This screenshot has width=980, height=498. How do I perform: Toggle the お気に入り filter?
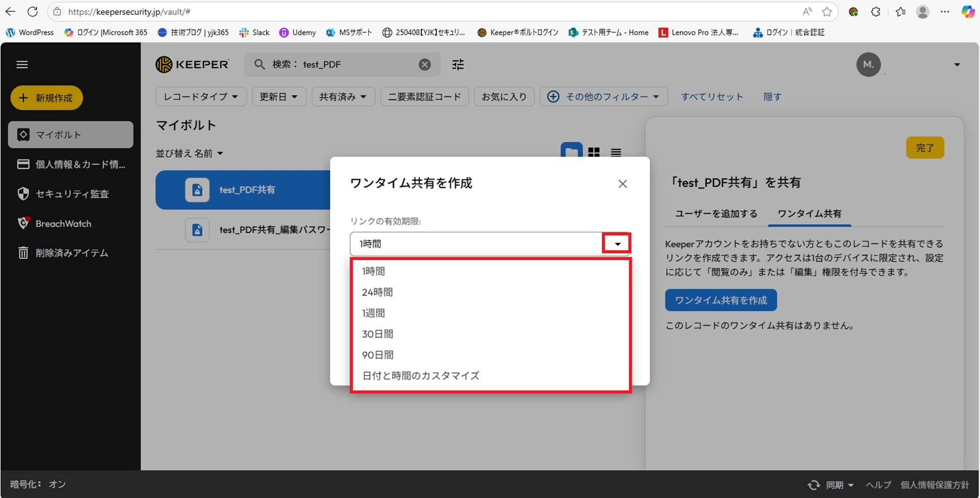[504, 97]
